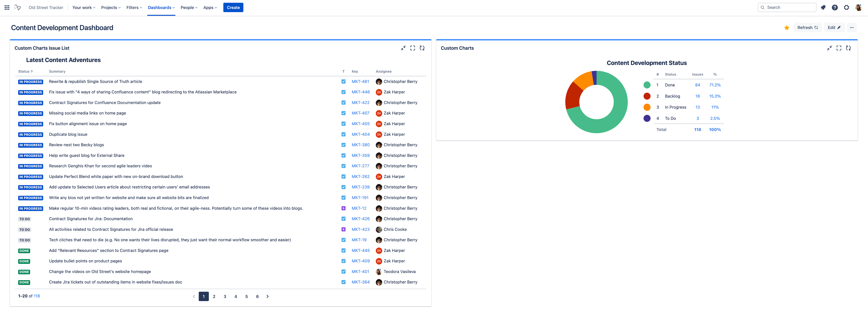Open issue MKT-461
Screen dimensions: 868x314
(x=360, y=81)
